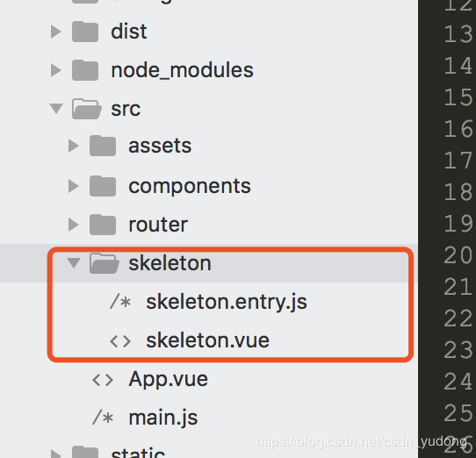
Task: Click line number 24 in gutter
Action: [x=458, y=382]
